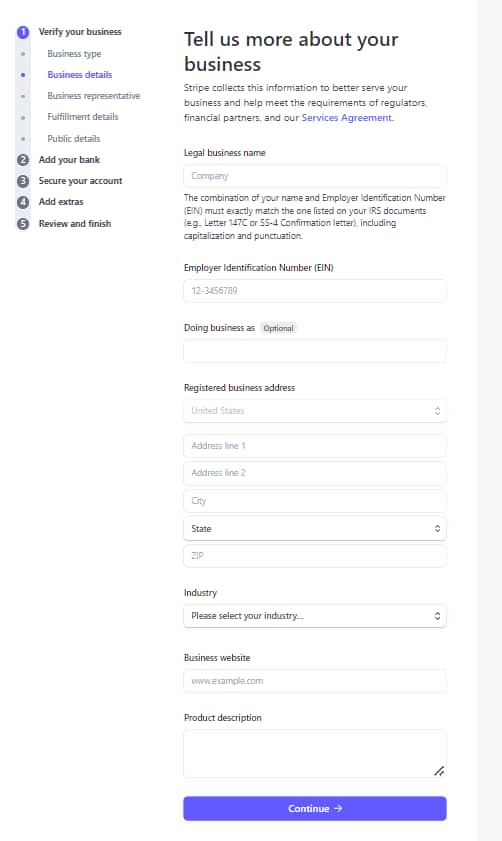The image size is (502, 841).
Task: Open the State dropdown
Action: coord(315,529)
